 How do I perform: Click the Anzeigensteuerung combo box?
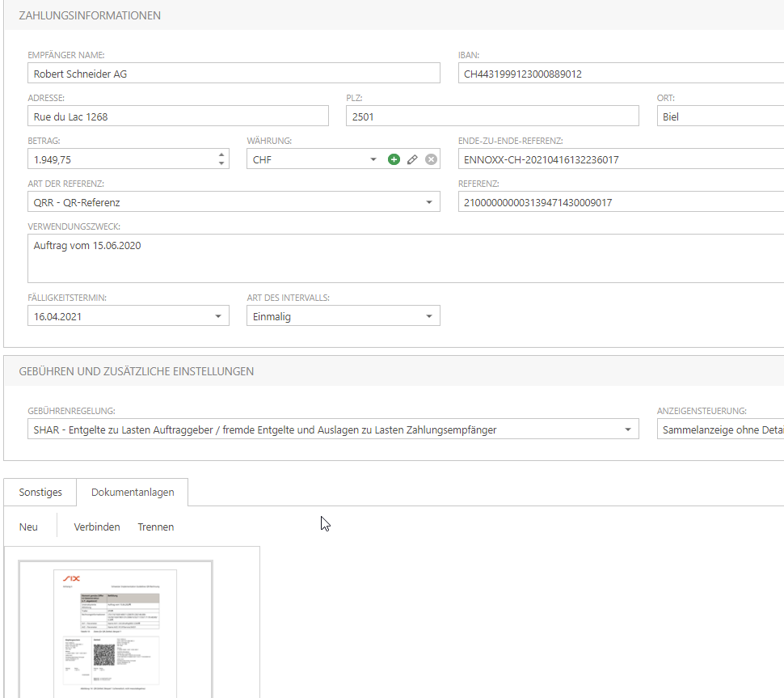(719, 429)
